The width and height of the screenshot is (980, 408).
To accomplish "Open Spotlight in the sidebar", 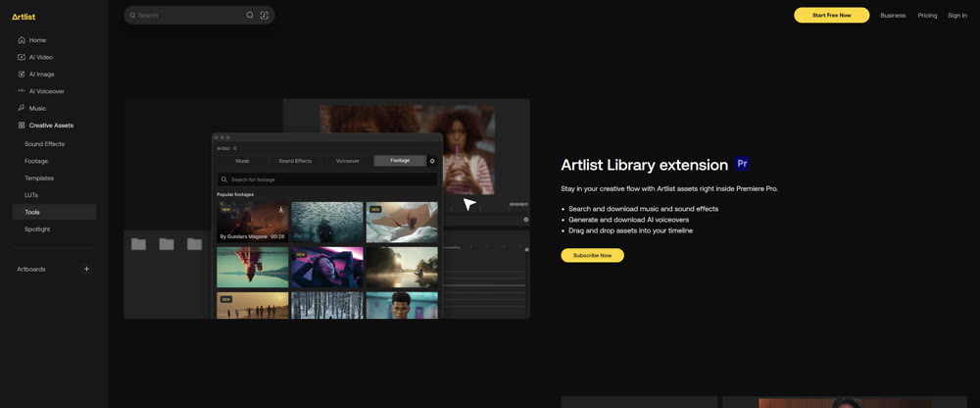I will pyautogui.click(x=37, y=229).
